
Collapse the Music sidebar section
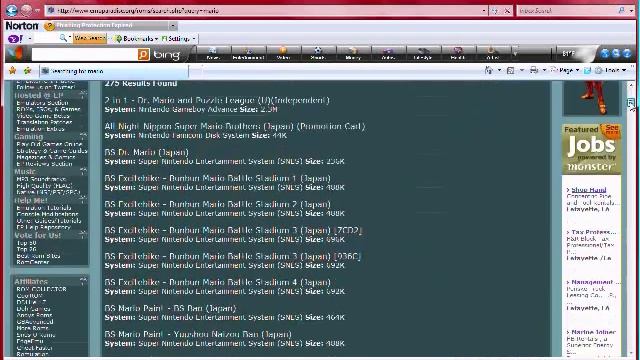coord(83,171)
